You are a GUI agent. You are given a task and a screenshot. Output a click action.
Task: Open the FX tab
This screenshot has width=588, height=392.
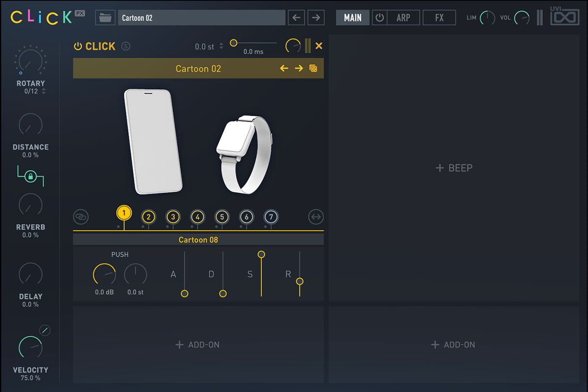(x=439, y=18)
